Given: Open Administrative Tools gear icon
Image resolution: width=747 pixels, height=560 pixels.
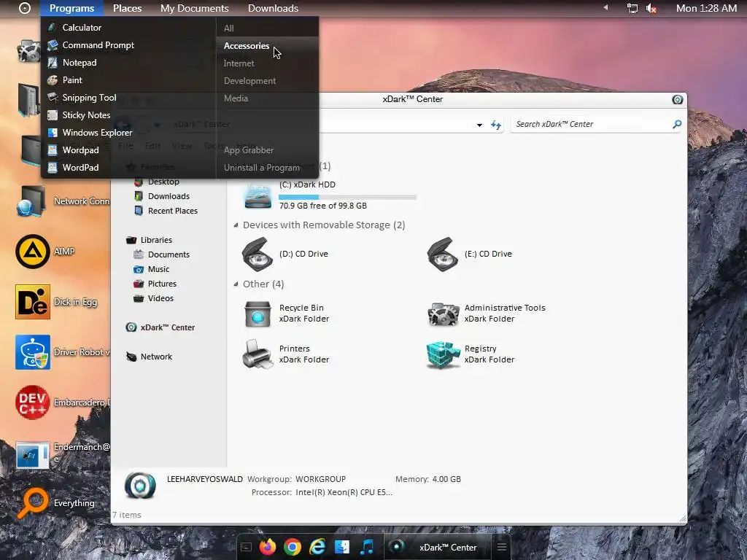Looking at the screenshot, I should (443, 314).
